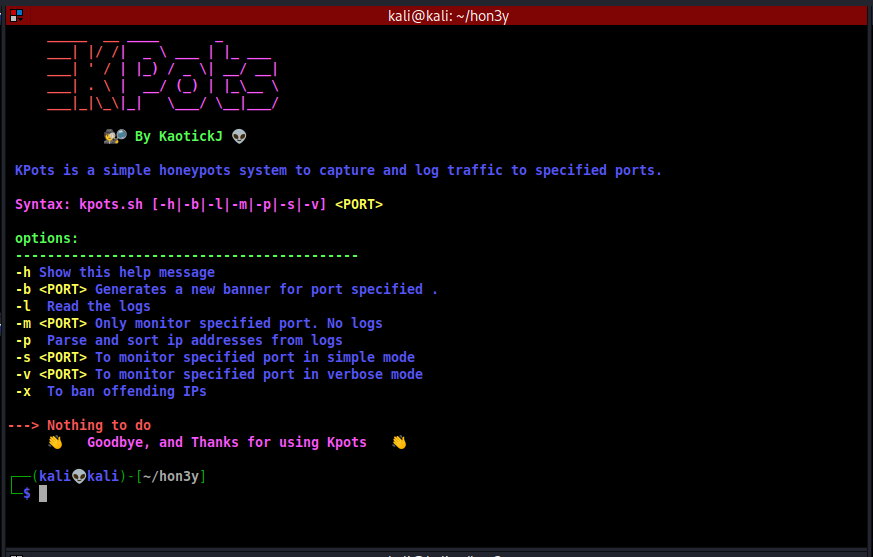Click the waving hand emoji after "Kpots"

399,442
